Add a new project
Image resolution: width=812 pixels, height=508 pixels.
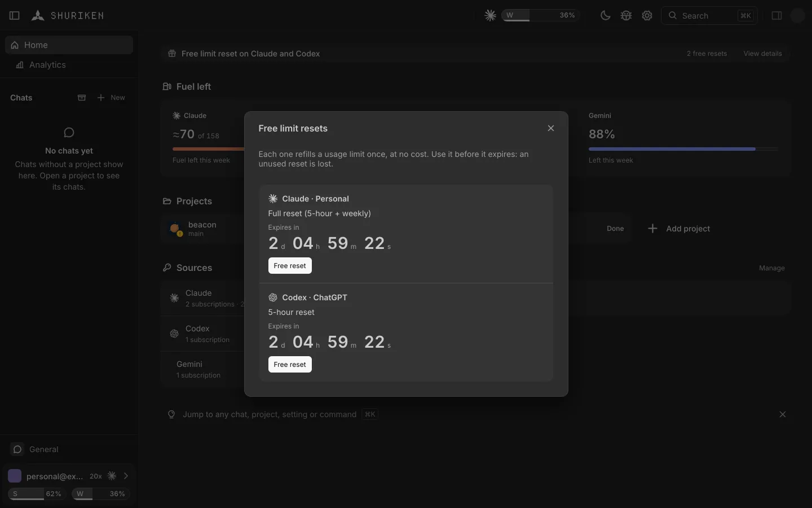click(678, 229)
